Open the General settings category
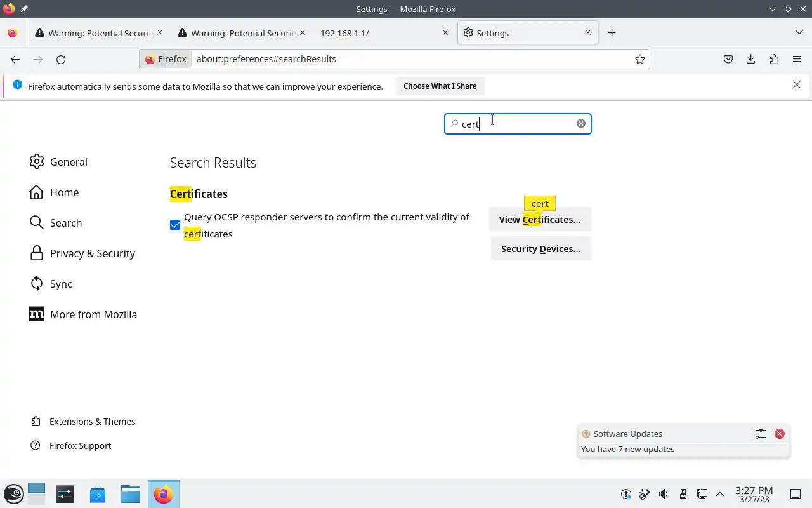Viewport: 812px width, 508px height. pos(58,162)
